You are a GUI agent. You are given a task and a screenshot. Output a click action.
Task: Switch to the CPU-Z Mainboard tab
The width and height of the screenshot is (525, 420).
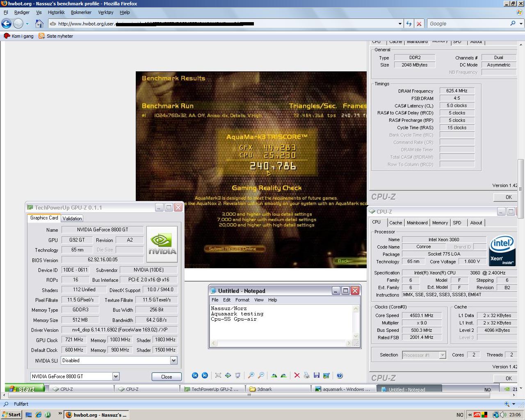coord(417,223)
